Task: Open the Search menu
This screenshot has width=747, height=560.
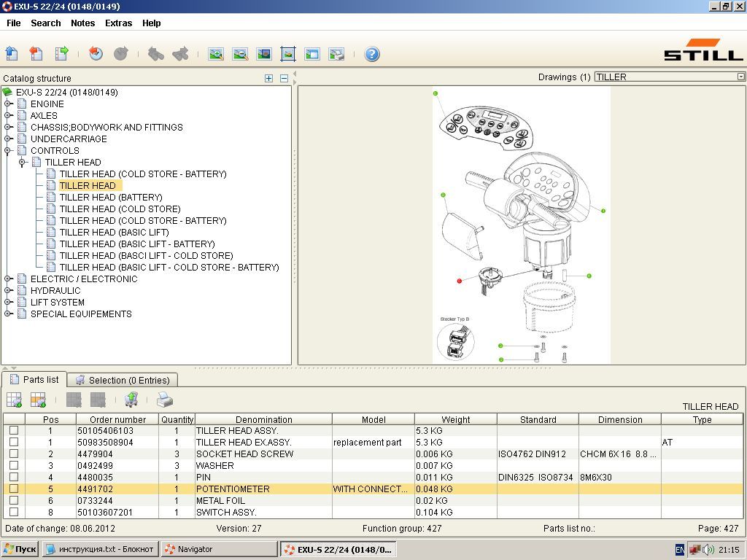Action: 46,23
